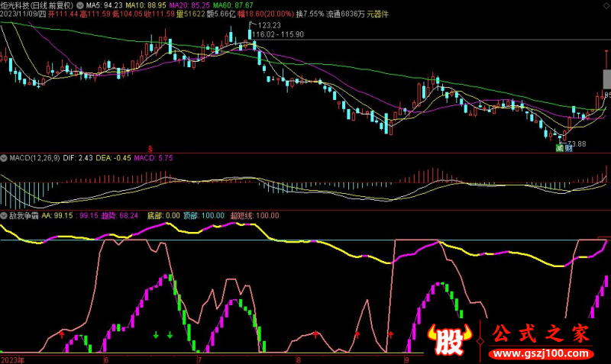Click the high price 高111.59

click(95, 14)
